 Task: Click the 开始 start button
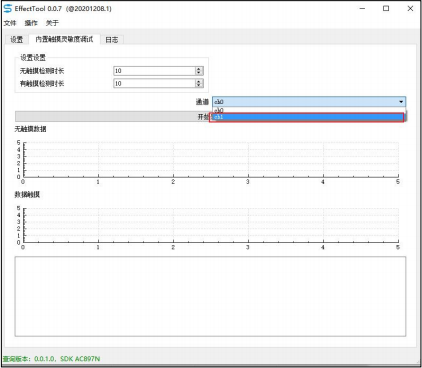113,117
